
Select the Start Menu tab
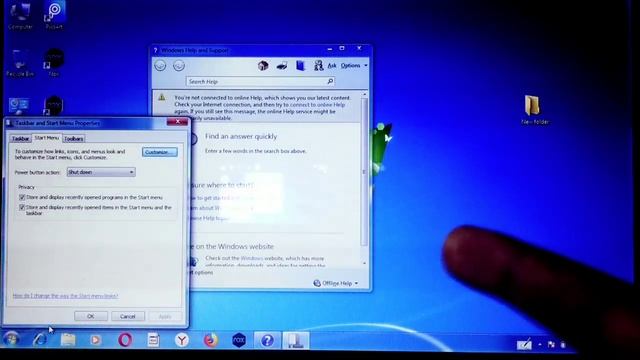[47, 138]
